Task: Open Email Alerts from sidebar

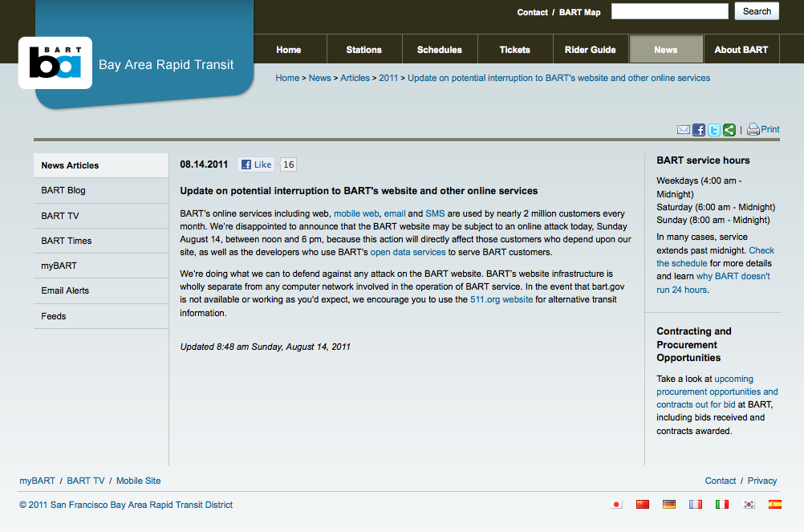Action: [x=65, y=290]
